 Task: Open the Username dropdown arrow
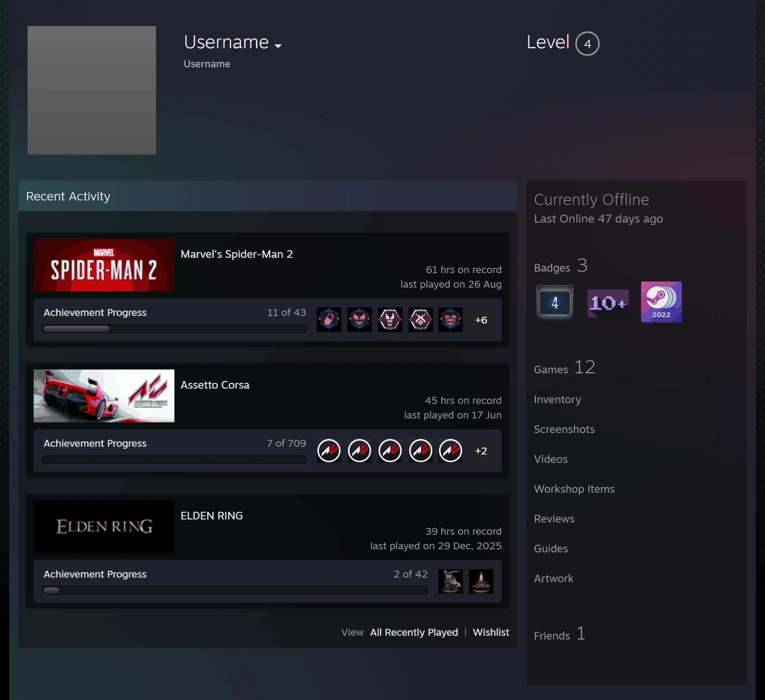coord(278,46)
